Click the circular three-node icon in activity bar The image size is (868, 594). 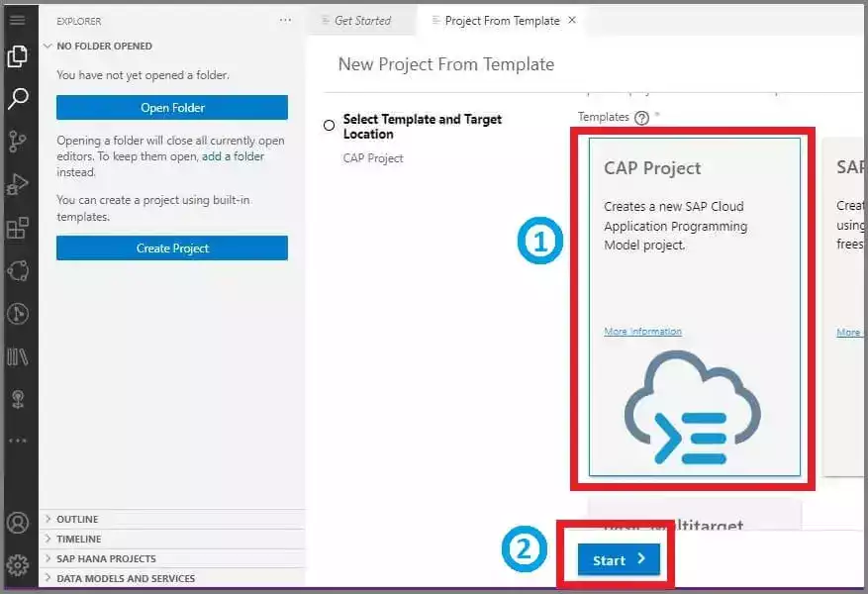coord(18,270)
